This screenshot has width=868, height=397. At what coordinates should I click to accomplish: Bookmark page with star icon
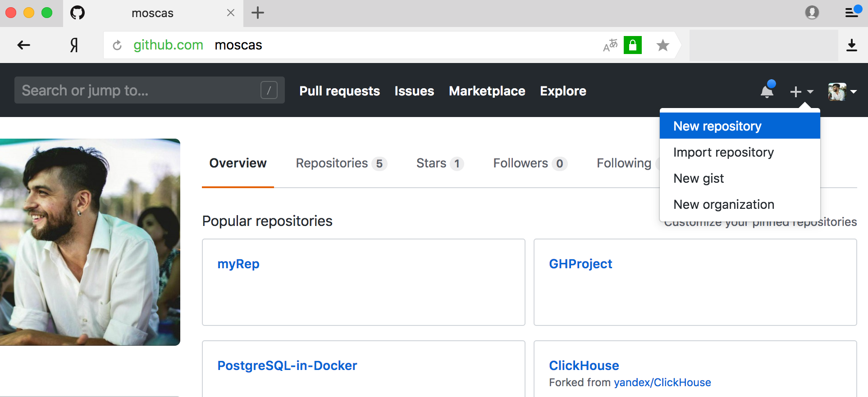[662, 45]
